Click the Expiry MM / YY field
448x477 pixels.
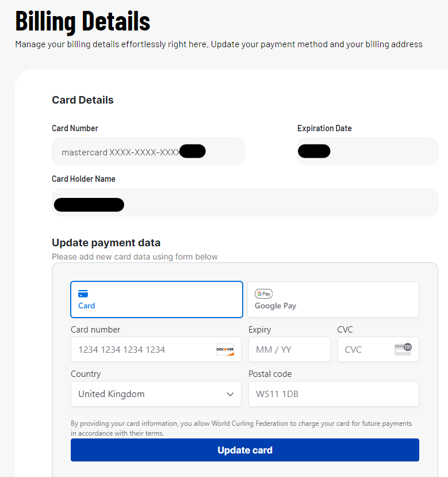(289, 349)
